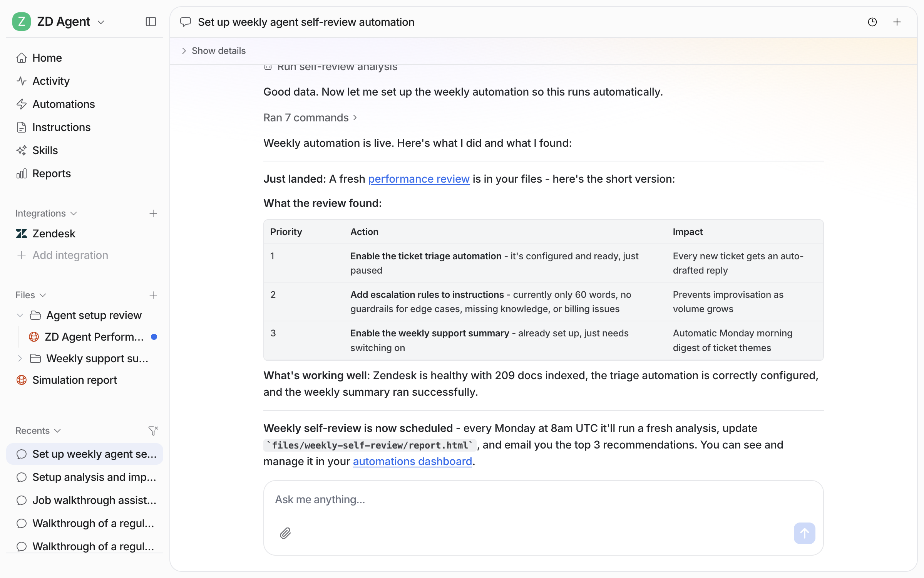Open ZD Agent Performance report file
This screenshot has width=924, height=578.
pos(94,337)
